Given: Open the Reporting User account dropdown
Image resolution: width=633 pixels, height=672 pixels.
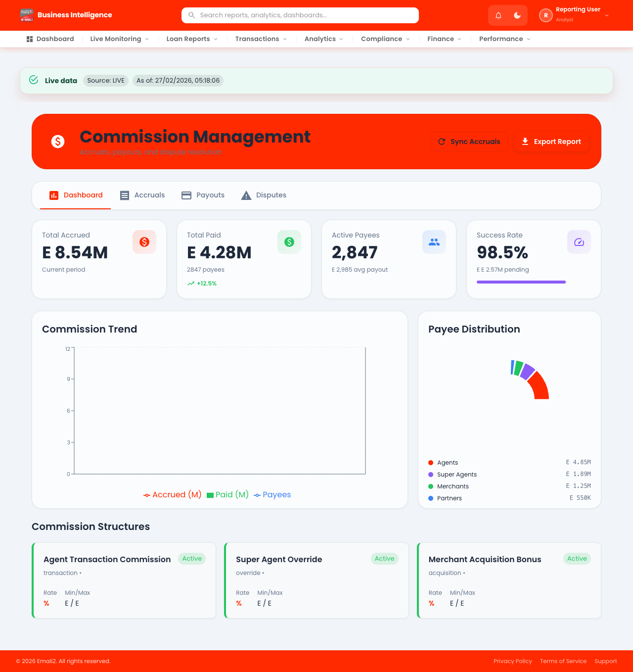Looking at the screenshot, I should click(x=575, y=15).
